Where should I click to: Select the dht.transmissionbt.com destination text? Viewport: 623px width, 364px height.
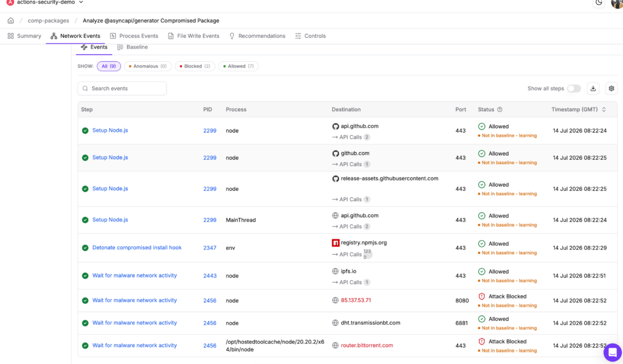371,323
